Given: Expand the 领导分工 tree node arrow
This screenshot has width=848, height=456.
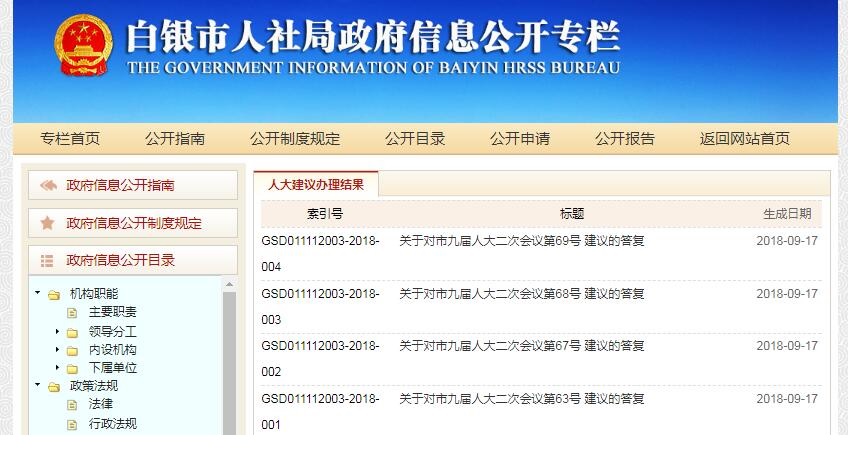Looking at the screenshot, I should (57, 331).
